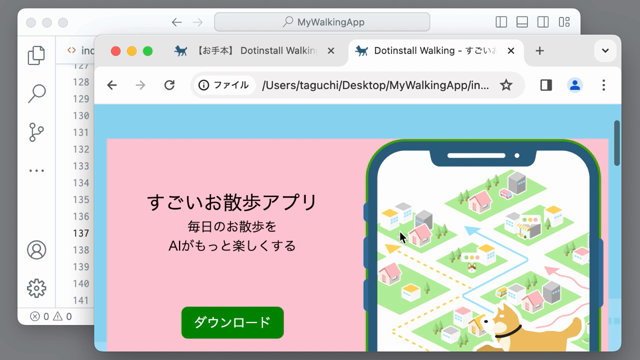The image size is (640, 360).
Task: Open Source Control in VS Code sidebar
Action: coord(36,132)
